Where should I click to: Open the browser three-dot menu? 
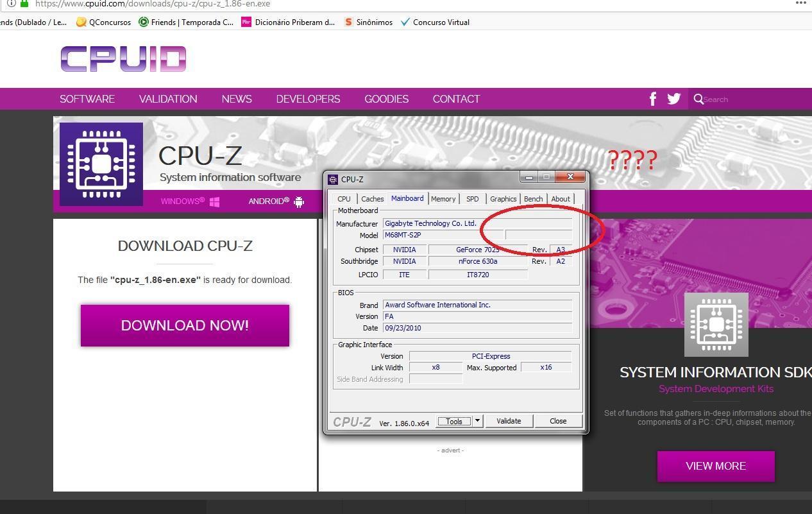click(800, 3)
